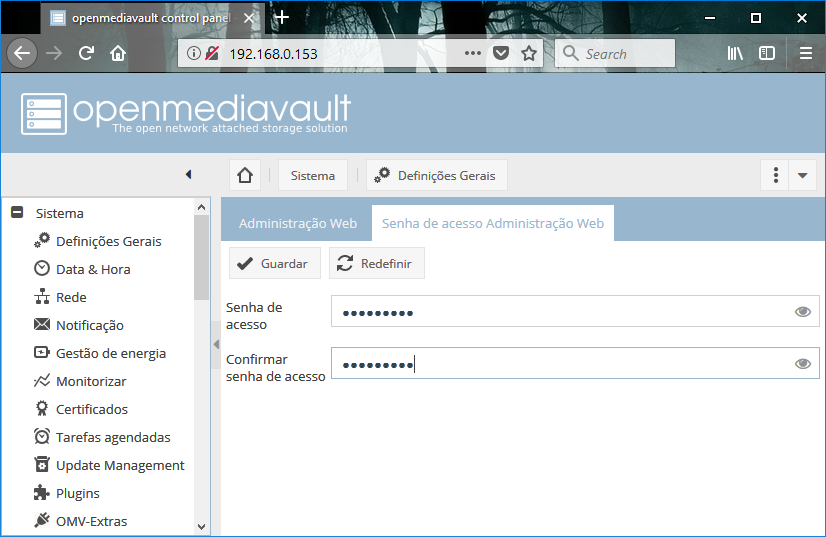Go back to previous page in browser
The image size is (826, 537).
point(22,53)
